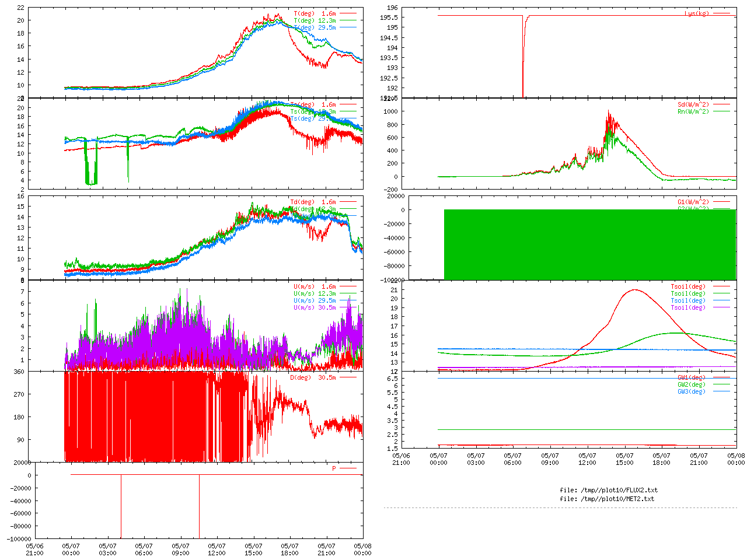Click the "Rn(W/m^2)" legend label
Viewport: 747px width, 560px height.
click(693, 112)
